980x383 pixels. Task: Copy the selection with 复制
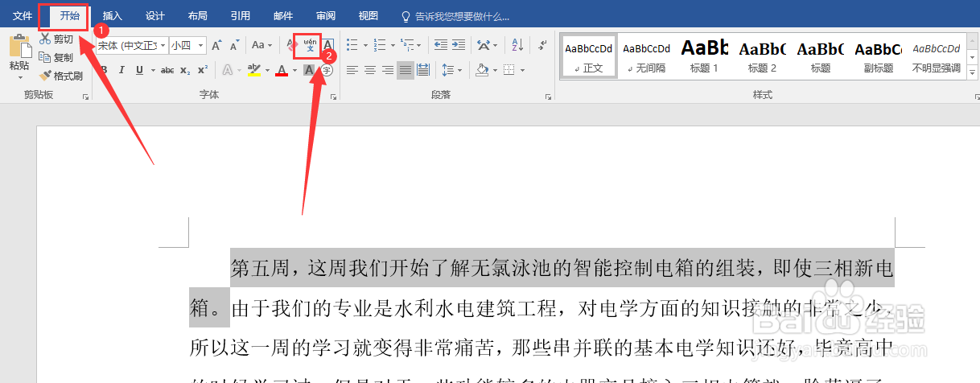point(56,57)
